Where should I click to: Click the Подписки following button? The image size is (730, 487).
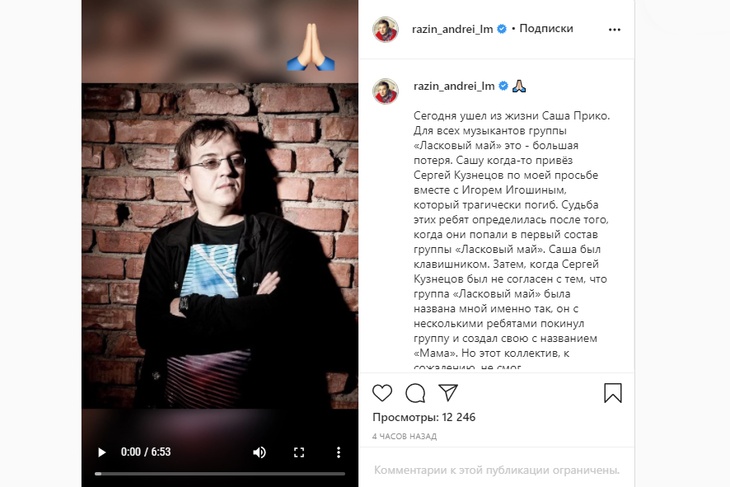546,28
